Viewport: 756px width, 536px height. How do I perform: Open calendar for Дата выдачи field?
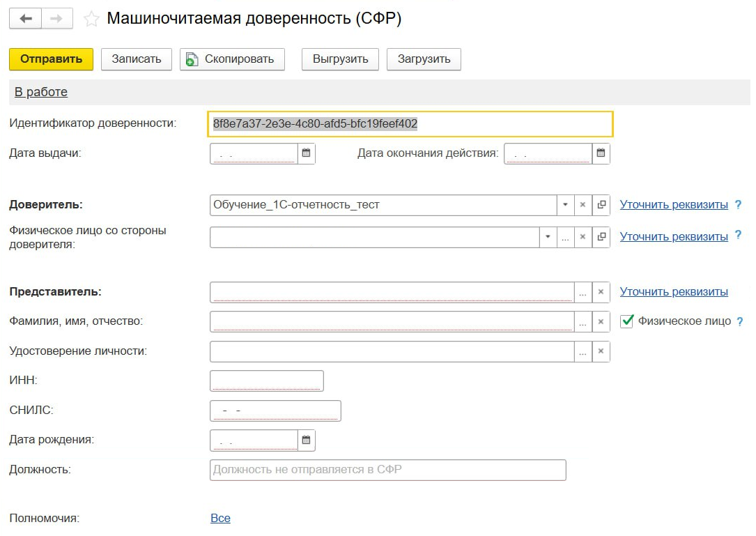(x=306, y=153)
